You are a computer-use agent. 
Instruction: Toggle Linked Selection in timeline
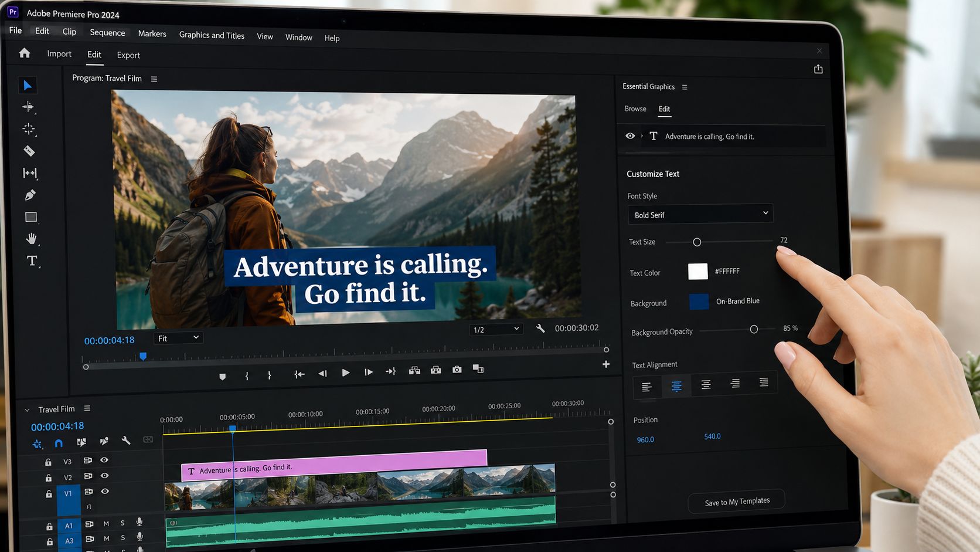81,442
